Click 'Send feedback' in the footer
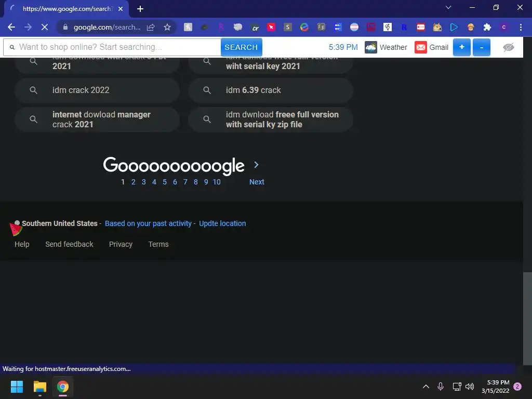This screenshot has width=532, height=399. (x=69, y=244)
